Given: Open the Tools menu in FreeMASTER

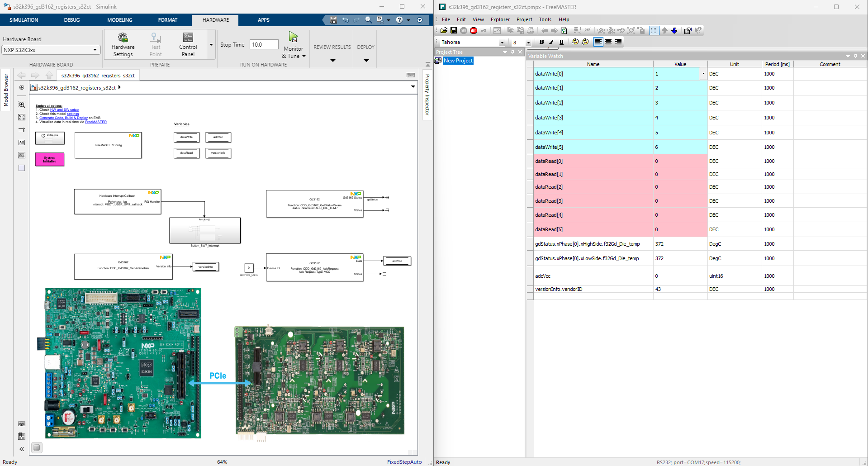Looking at the screenshot, I should click(545, 19).
